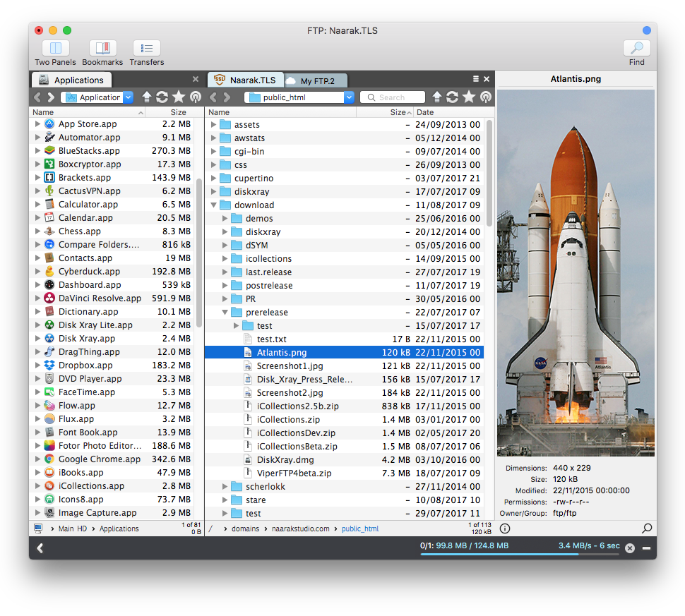This screenshot has height=616, width=685.
Task: Click Main HD in local path bar
Action: click(73, 529)
